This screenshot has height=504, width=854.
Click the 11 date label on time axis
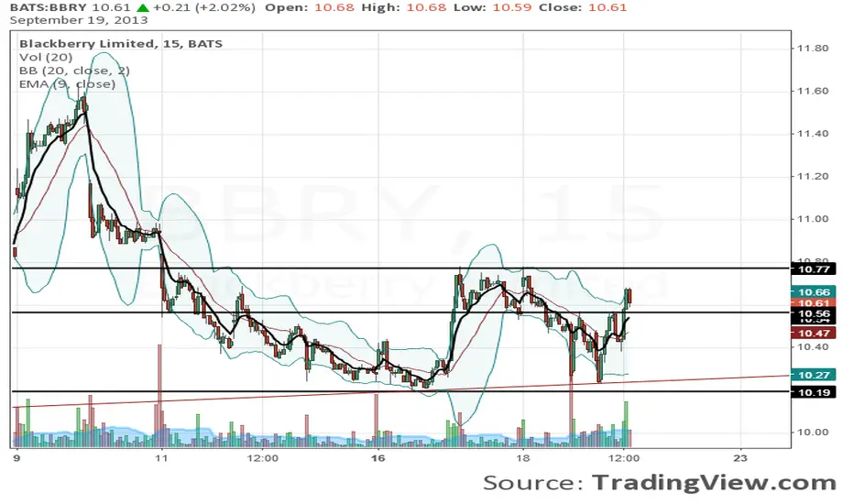pyautogui.click(x=161, y=458)
